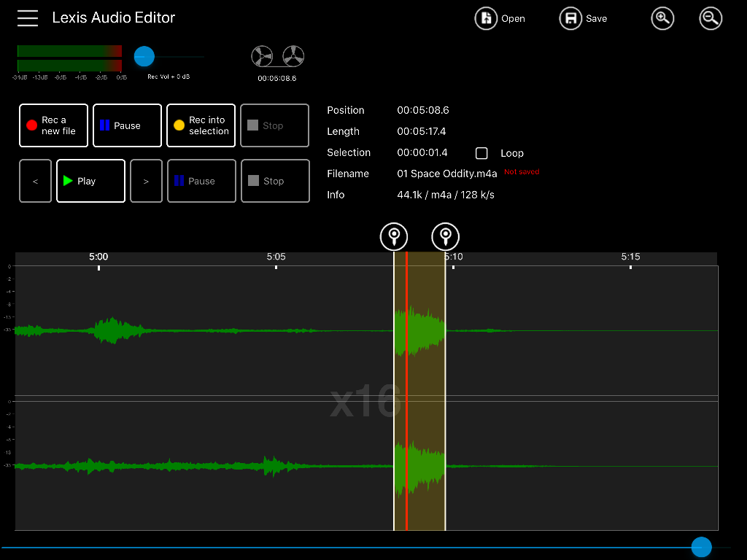Start Rec a new file

[x=53, y=125]
